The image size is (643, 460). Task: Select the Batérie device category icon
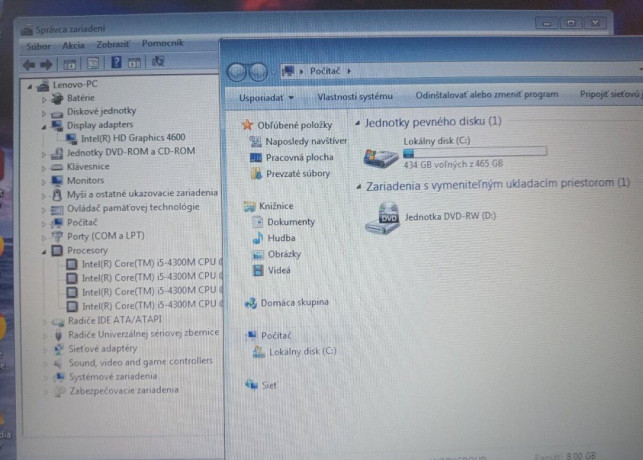[x=57, y=98]
